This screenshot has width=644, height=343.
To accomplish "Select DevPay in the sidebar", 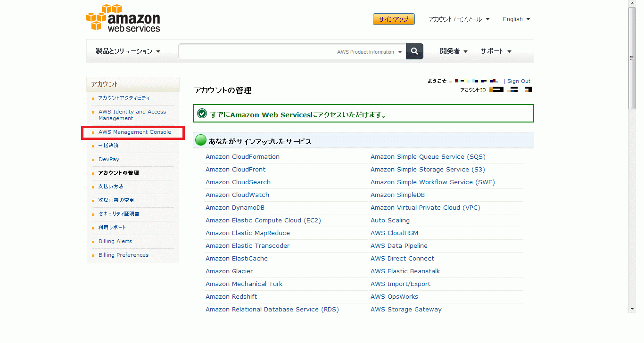I will 109,159.
